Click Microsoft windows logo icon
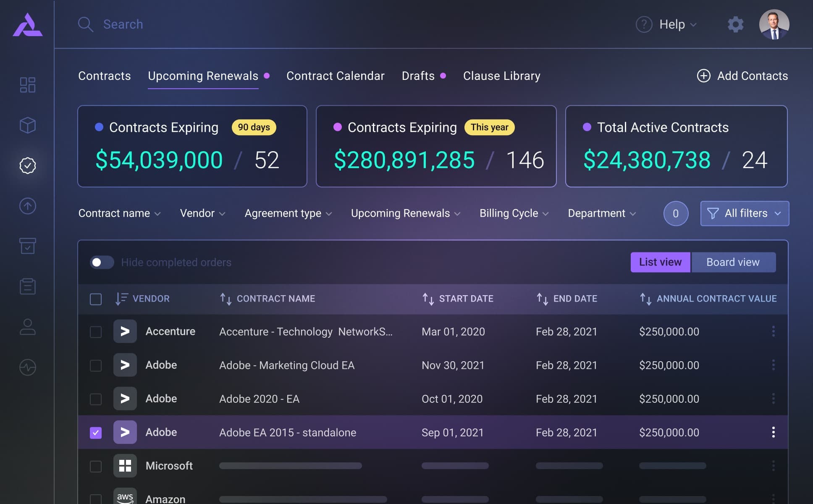813x504 pixels. (x=125, y=466)
